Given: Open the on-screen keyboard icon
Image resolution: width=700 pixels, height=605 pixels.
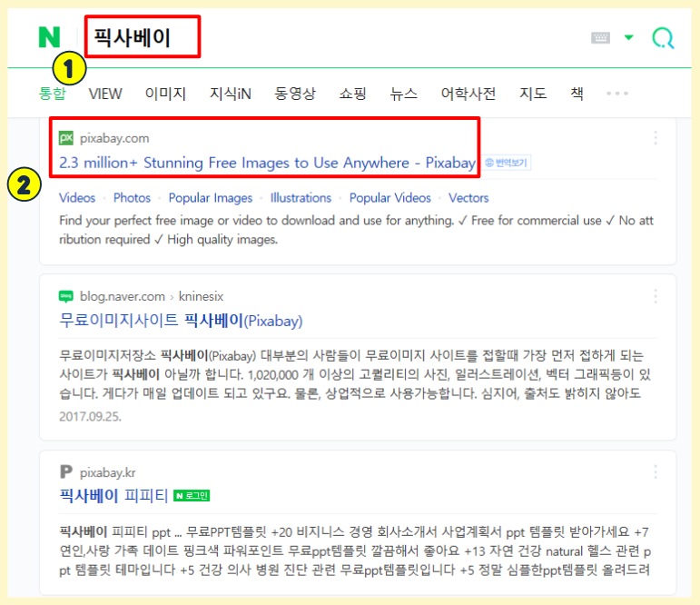Looking at the screenshot, I should [x=600, y=37].
